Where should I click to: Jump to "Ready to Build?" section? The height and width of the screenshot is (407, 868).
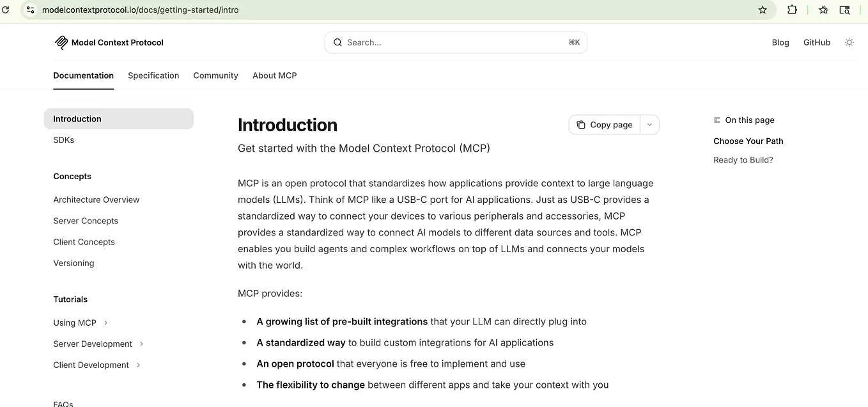[x=743, y=159]
